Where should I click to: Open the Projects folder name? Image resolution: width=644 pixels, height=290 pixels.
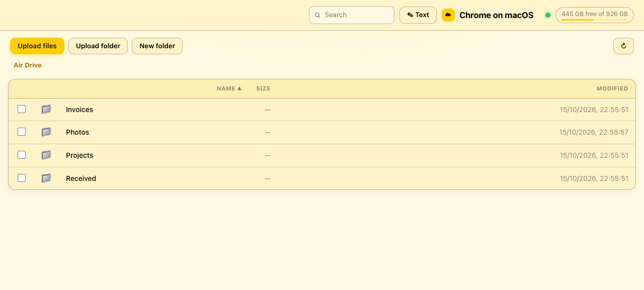79,155
